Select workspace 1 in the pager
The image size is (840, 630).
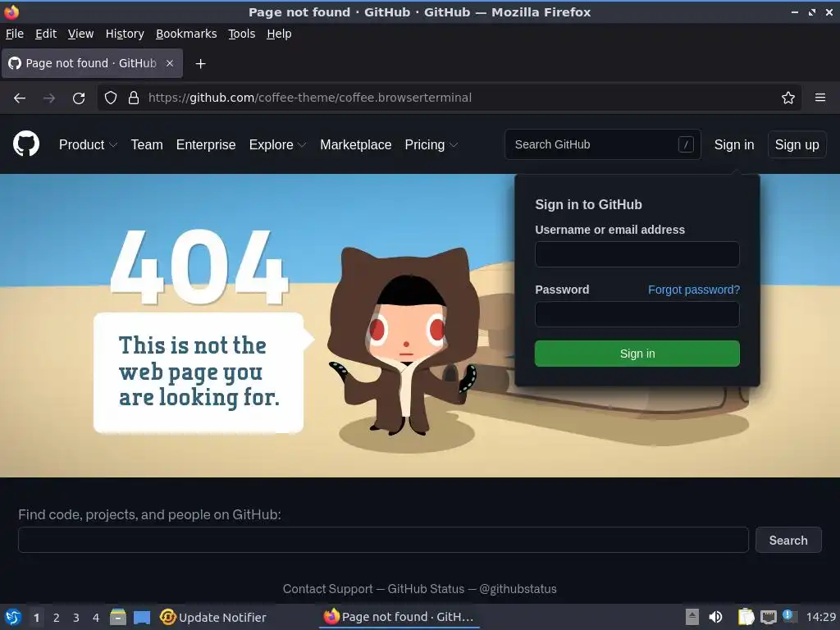pos(36,618)
